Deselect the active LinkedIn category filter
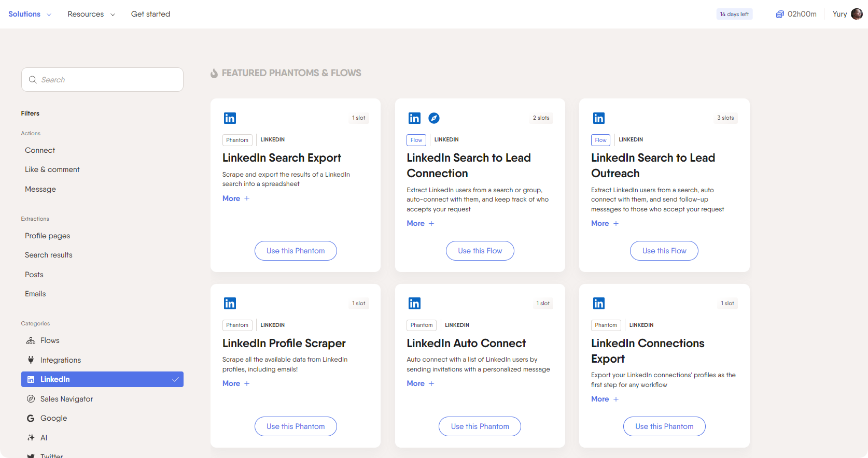This screenshot has height=458, width=868. (x=102, y=379)
